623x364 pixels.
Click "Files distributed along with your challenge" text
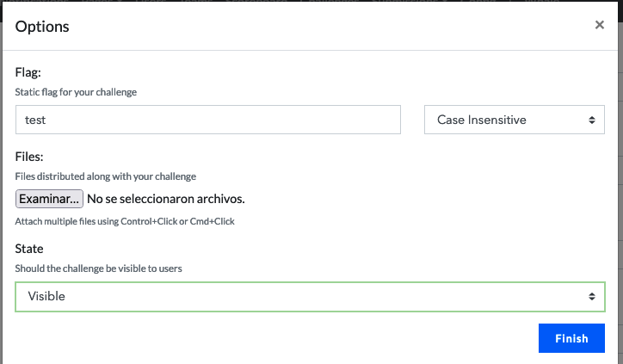point(106,176)
